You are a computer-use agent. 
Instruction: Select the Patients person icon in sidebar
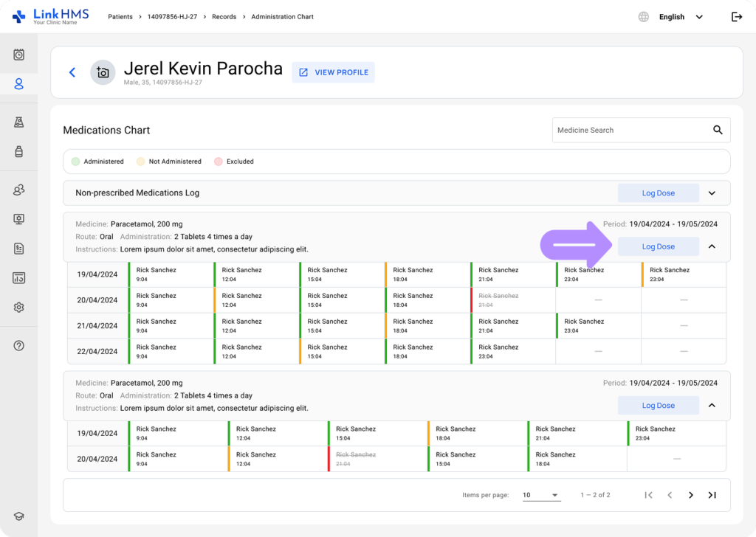19,84
